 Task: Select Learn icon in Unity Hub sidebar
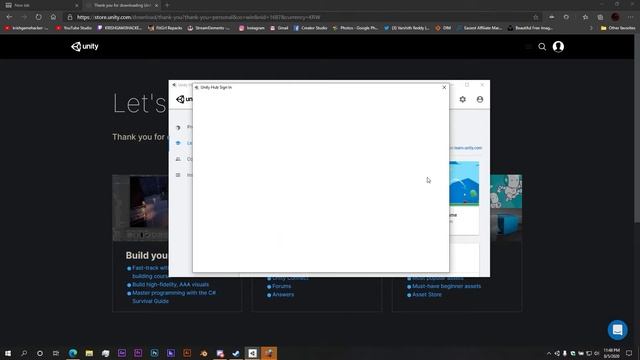[178, 143]
